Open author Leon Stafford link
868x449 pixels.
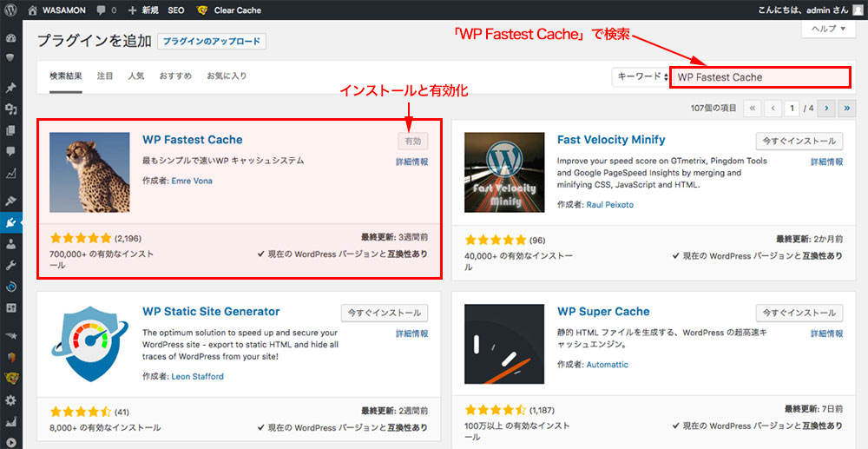(x=198, y=376)
